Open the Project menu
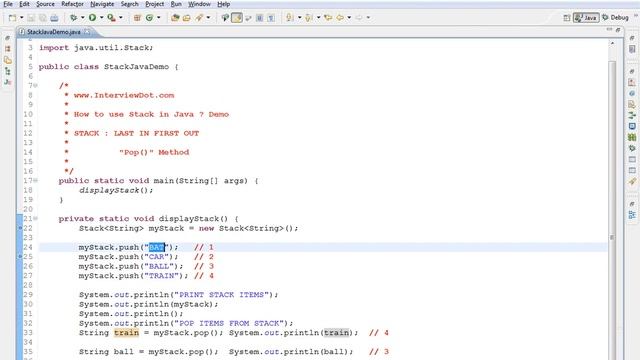The image size is (640, 360). point(155,4)
